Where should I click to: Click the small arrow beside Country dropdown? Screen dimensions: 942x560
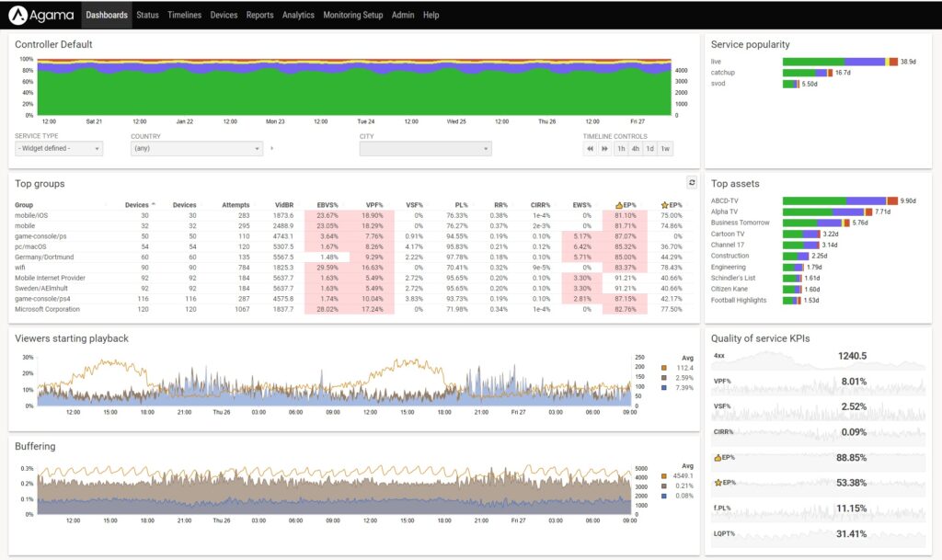pyautogui.click(x=272, y=148)
